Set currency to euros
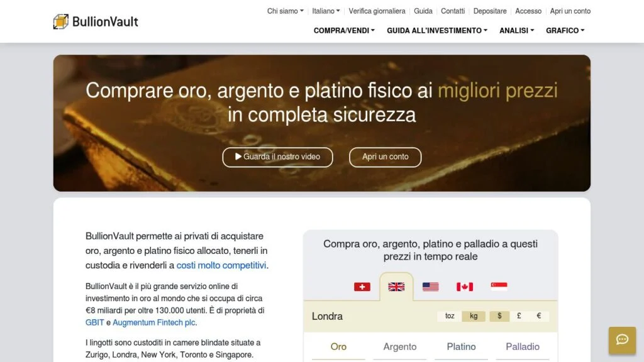This screenshot has height=362, width=644. pos(539,316)
